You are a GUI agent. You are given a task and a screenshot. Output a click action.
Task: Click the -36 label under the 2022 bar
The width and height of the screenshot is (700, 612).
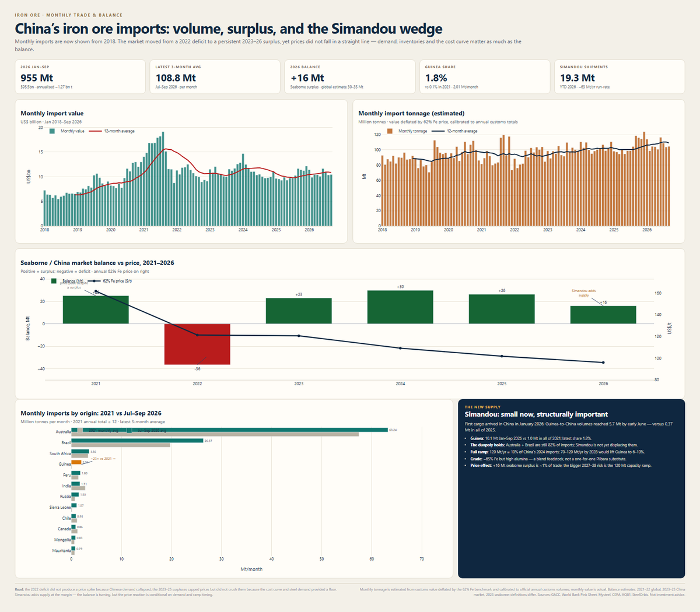click(197, 368)
